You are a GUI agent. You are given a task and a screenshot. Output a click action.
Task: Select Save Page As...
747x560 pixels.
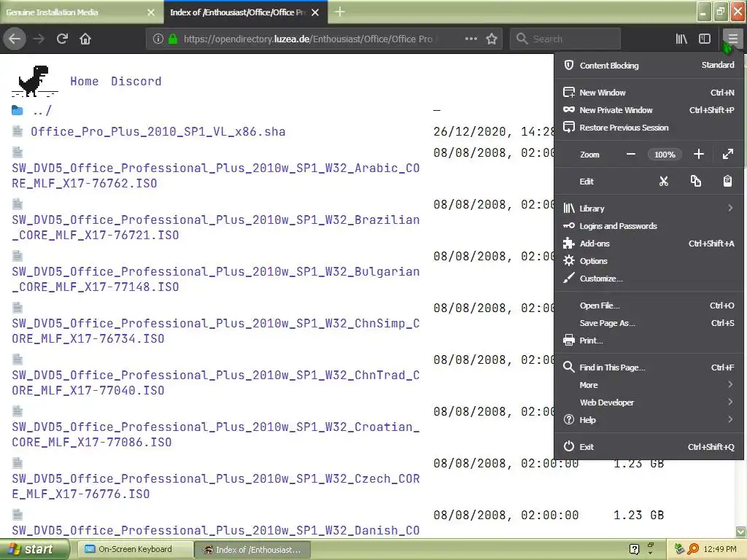click(649, 323)
